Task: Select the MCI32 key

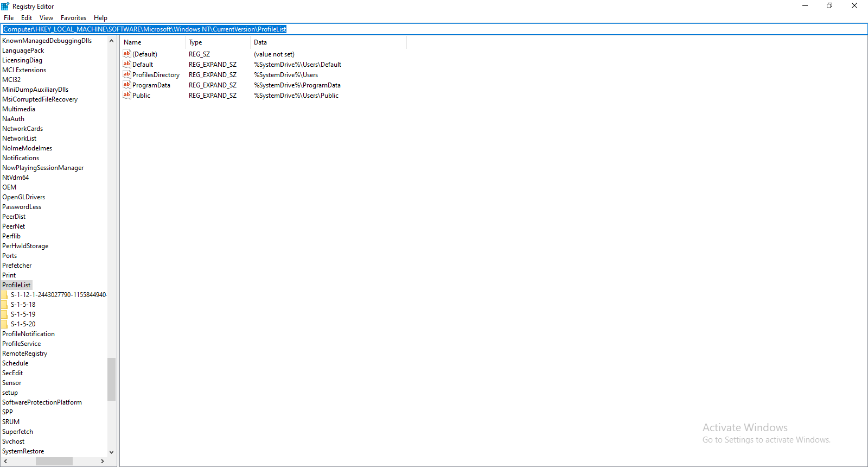Action: pyautogui.click(x=11, y=80)
